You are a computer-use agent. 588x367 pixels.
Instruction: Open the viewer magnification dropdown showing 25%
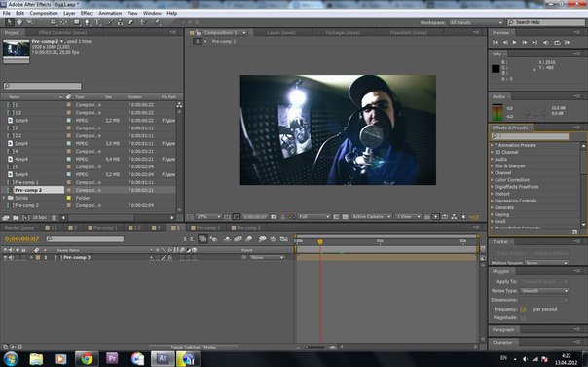point(208,217)
